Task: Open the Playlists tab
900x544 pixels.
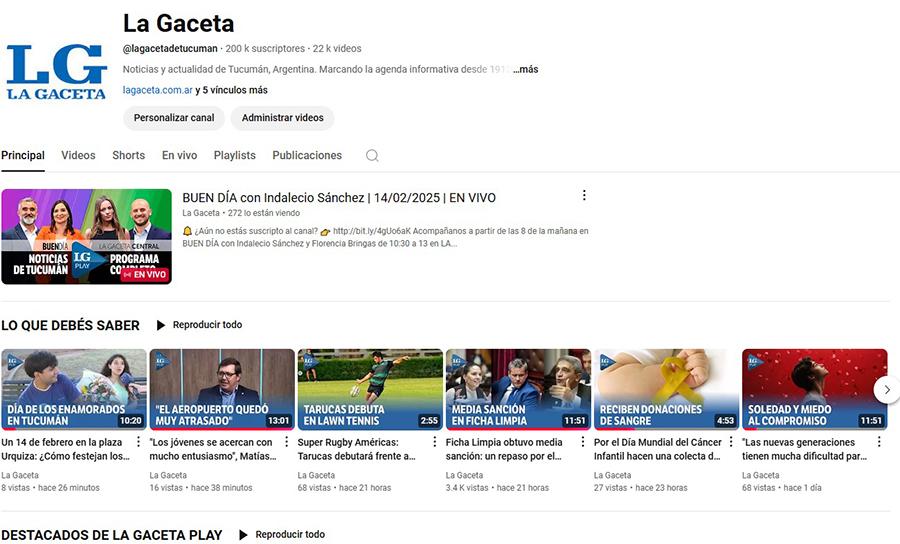Action: [234, 156]
